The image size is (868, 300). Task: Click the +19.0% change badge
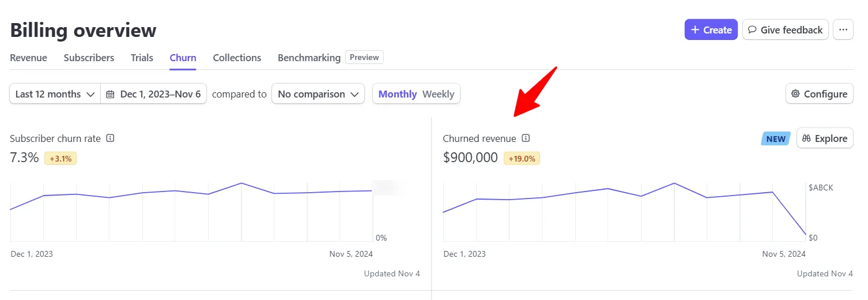tap(522, 158)
